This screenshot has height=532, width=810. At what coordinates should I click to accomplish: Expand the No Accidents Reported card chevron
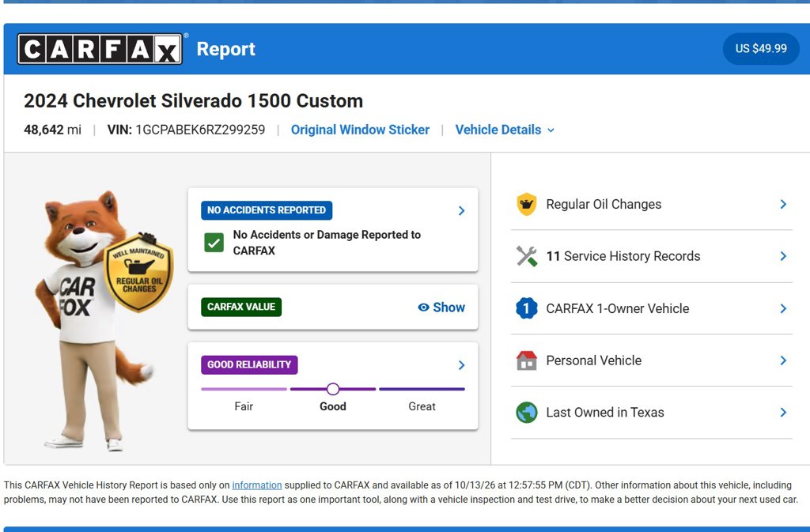[461, 210]
